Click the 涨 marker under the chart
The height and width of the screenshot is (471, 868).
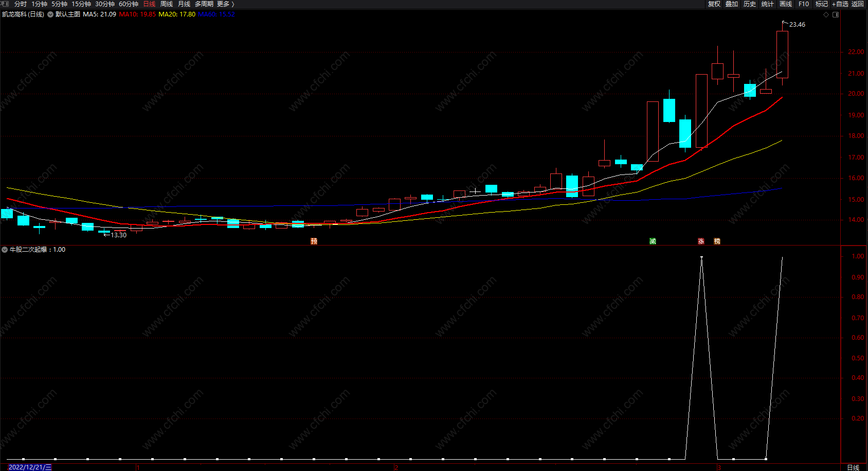pos(701,241)
